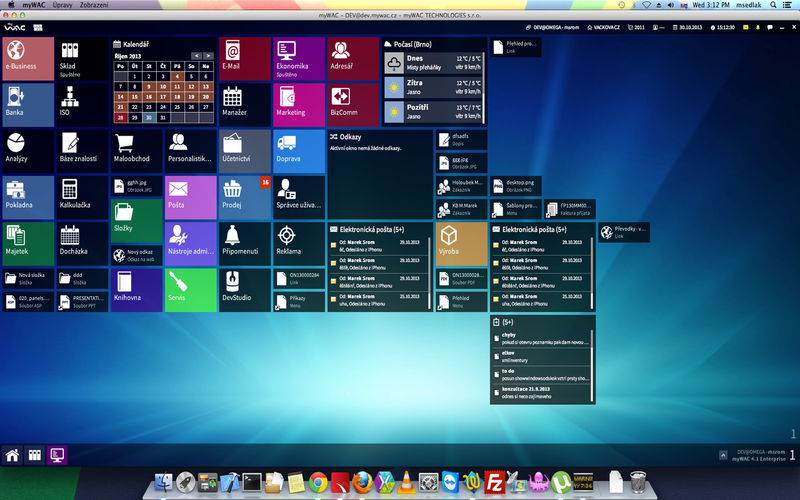Open the Úpravy menu
This screenshot has width=800, height=500.
click(62, 5)
